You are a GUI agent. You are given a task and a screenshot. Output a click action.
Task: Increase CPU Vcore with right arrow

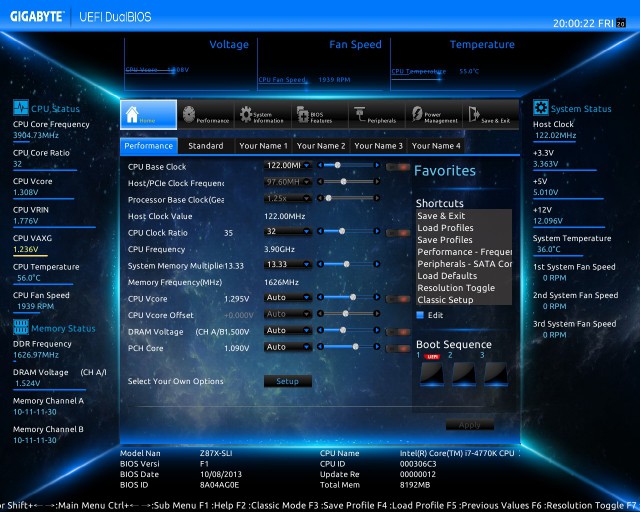377,297
